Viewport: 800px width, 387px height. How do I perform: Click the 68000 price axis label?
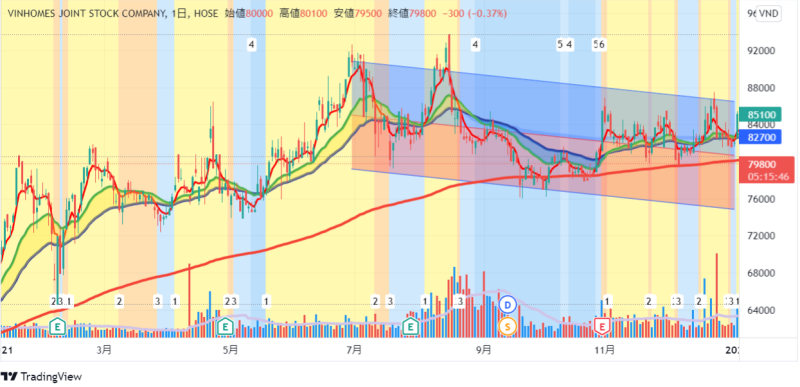[761, 273]
